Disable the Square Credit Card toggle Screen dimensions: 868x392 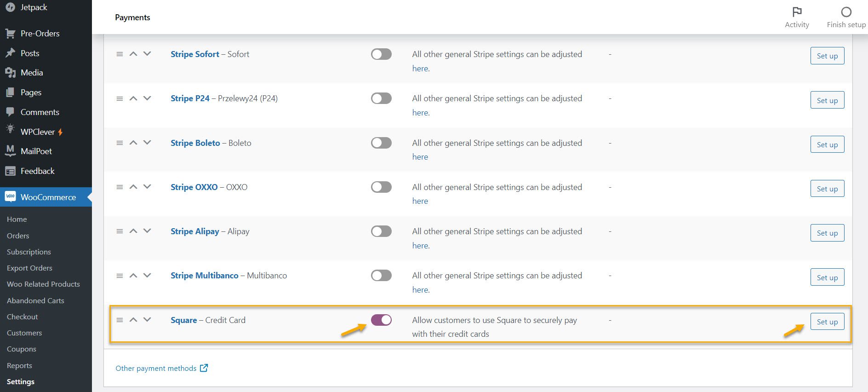coord(381,320)
